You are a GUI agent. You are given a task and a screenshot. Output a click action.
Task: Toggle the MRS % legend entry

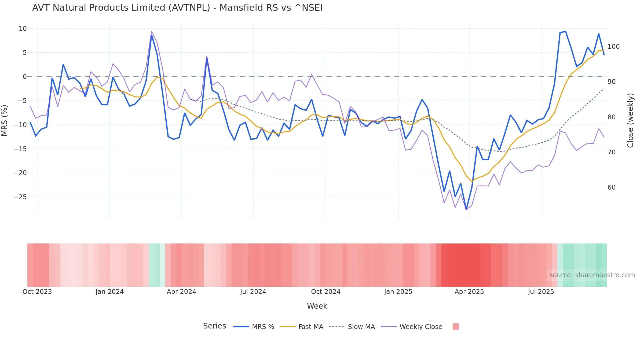pyautogui.click(x=254, y=327)
